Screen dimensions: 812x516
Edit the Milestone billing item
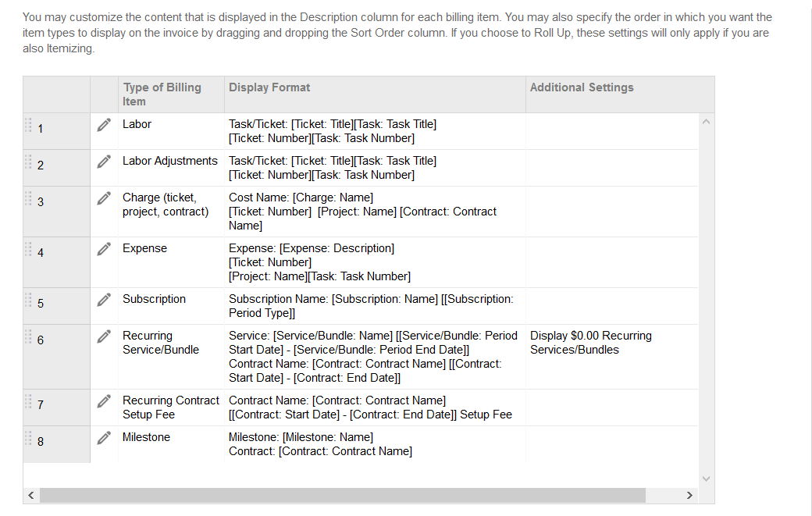point(104,438)
